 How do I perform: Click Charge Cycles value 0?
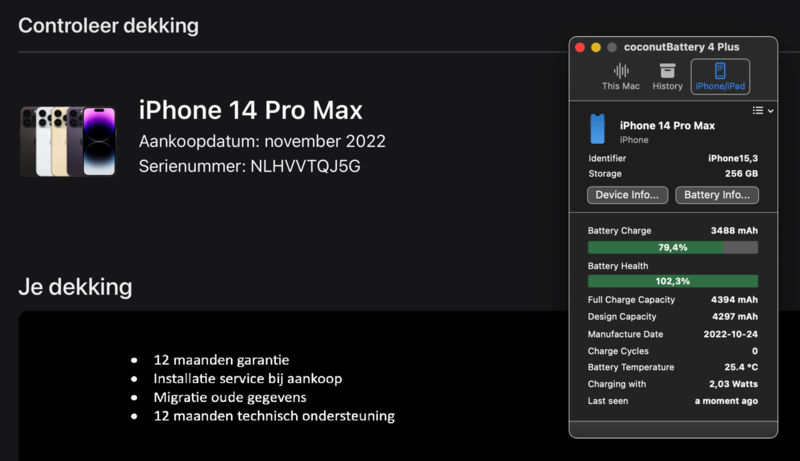pos(755,351)
